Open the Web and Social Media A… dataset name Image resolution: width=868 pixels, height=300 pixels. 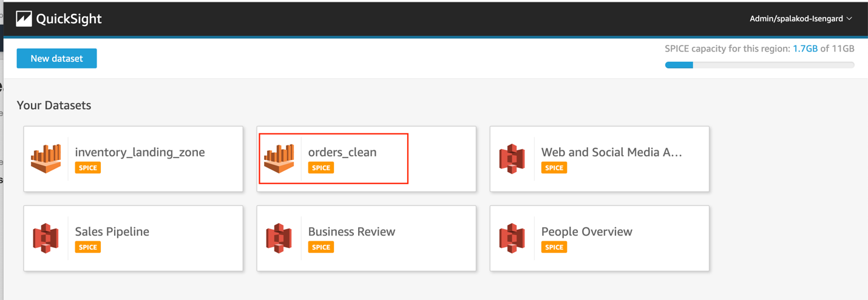(x=612, y=152)
